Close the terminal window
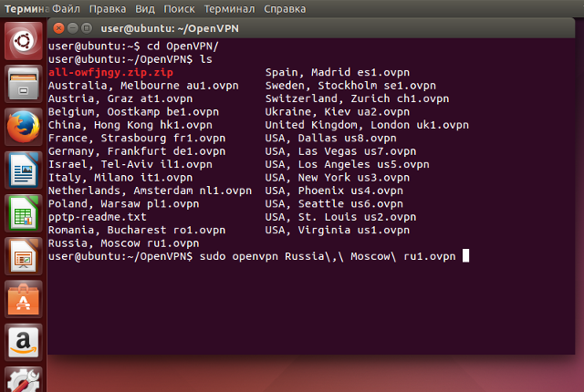This screenshot has width=584, height=392. 58,28
